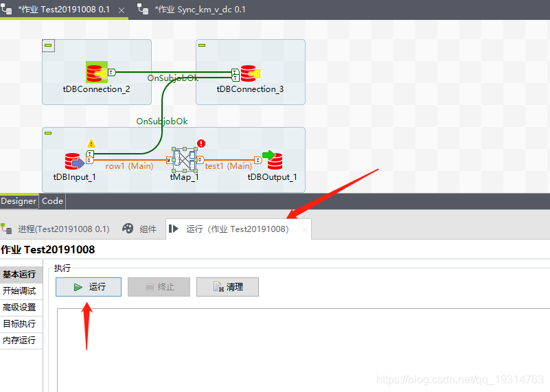Select 基本运行 in the side list

[x=21, y=274]
